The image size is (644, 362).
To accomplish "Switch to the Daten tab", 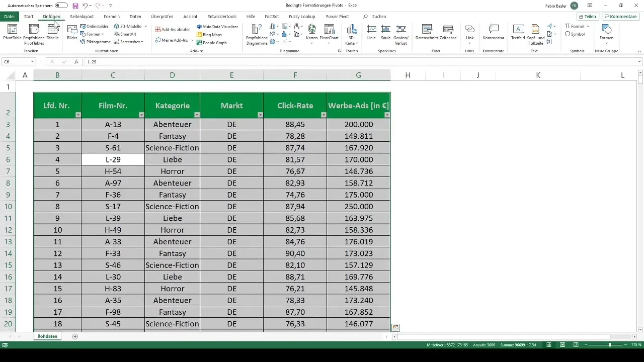I will [135, 17].
